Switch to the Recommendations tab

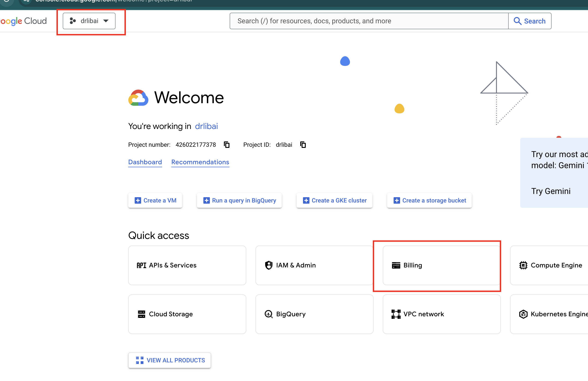[200, 162]
